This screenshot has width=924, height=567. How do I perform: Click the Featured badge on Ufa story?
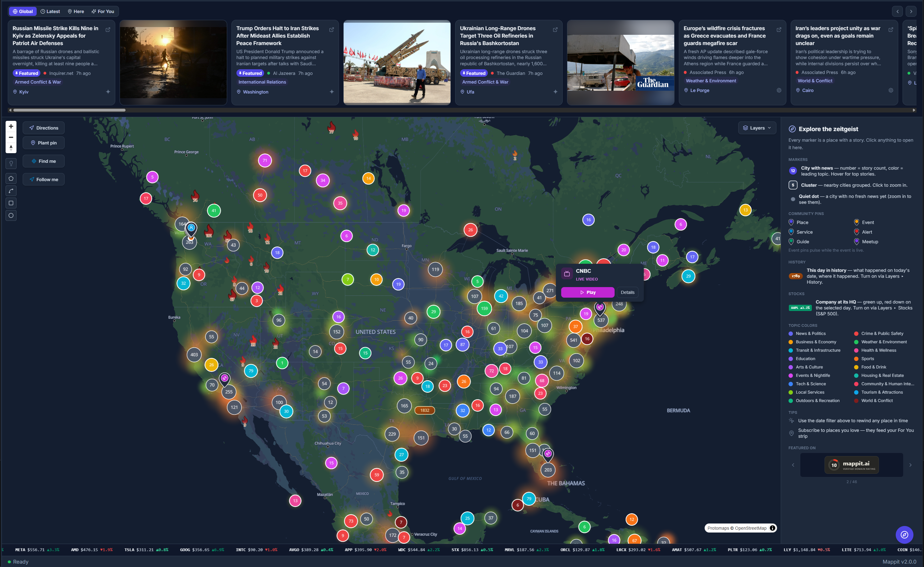point(474,74)
